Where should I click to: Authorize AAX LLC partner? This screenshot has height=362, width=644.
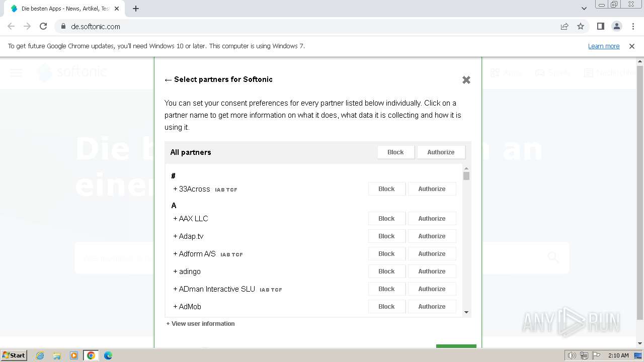[x=432, y=219]
